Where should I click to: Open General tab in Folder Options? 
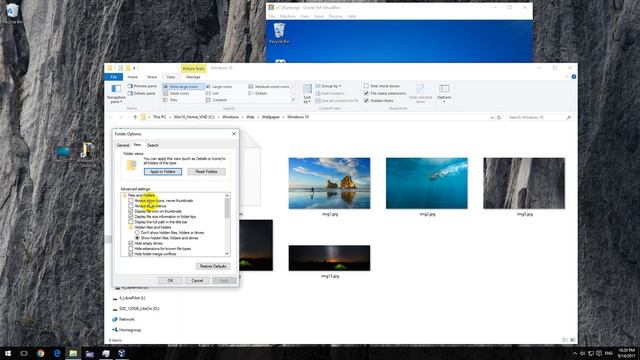(123, 145)
